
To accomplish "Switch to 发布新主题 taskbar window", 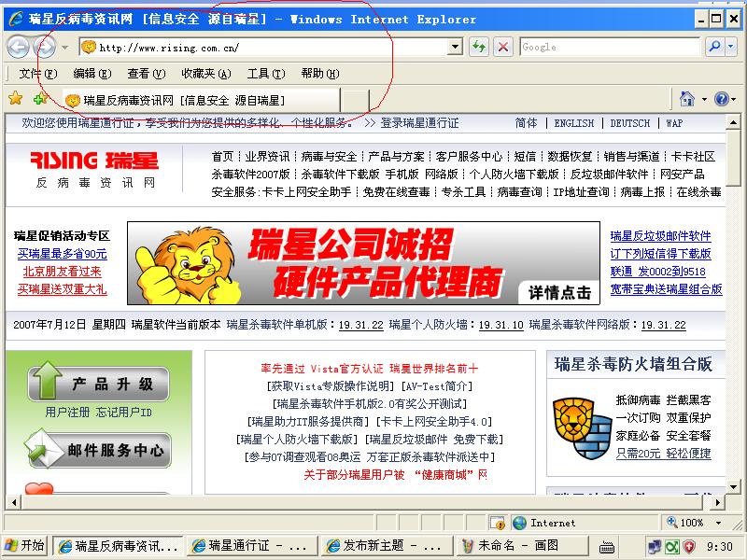I will pos(386,546).
